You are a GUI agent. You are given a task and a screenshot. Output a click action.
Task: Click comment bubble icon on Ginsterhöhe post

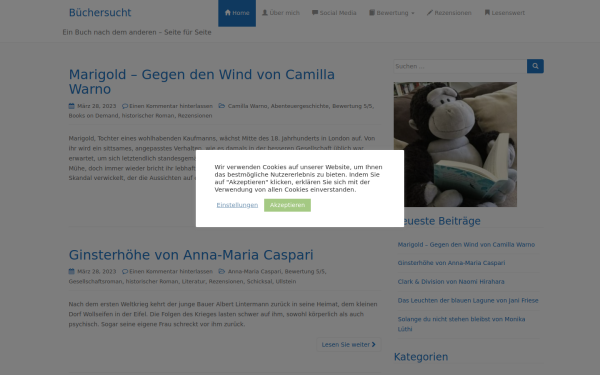pyautogui.click(x=125, y=272)
